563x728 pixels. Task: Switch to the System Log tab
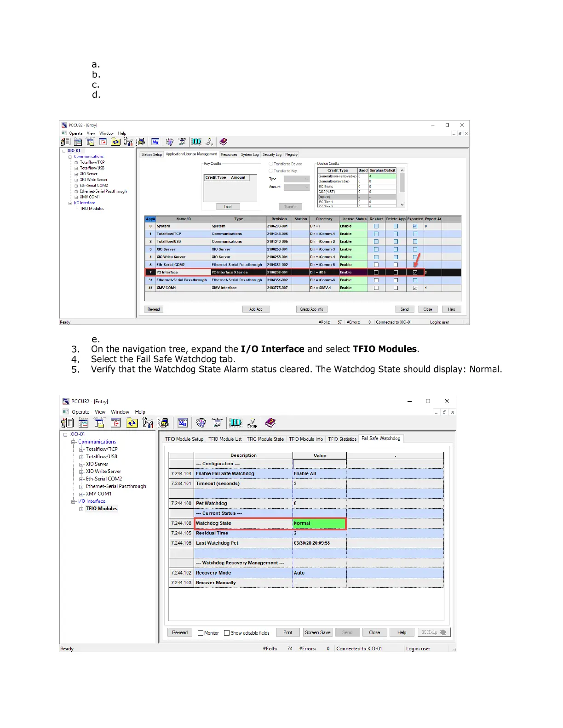(250, 154)
